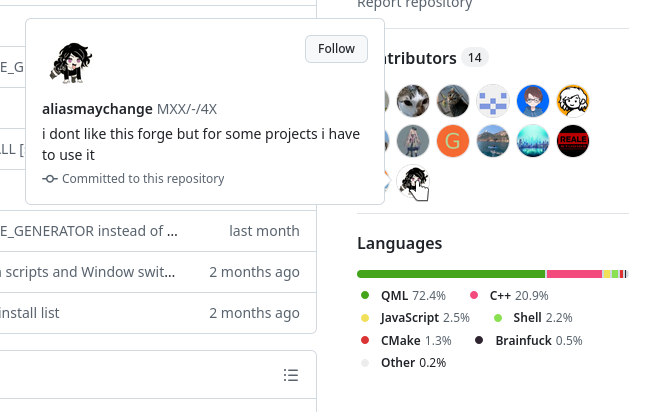660x412 pixels.
Task: Click the hovercard profile picture of aliasmaychange
Action: coord(71,63)
